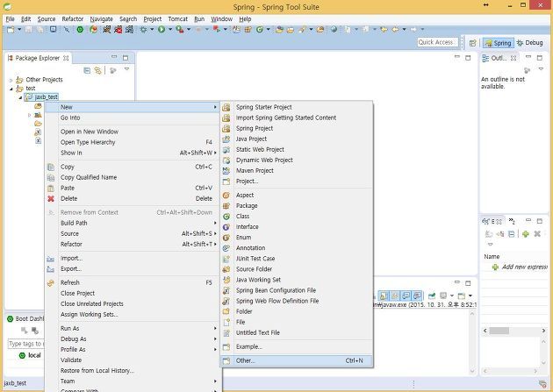Select Close Project in context menu
This screenshot has height=392, width=553.
(x=133, y=294)
